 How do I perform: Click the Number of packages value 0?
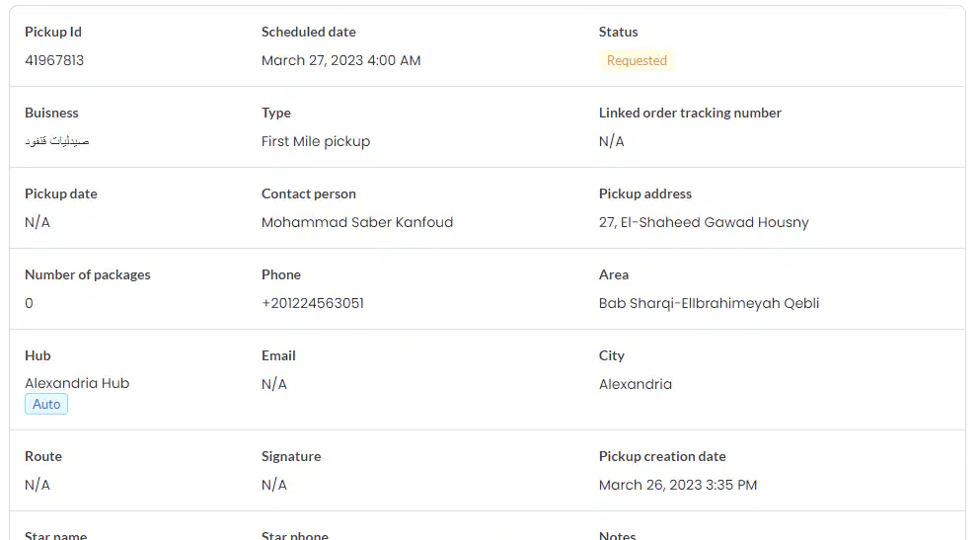[x=29, y=303]
